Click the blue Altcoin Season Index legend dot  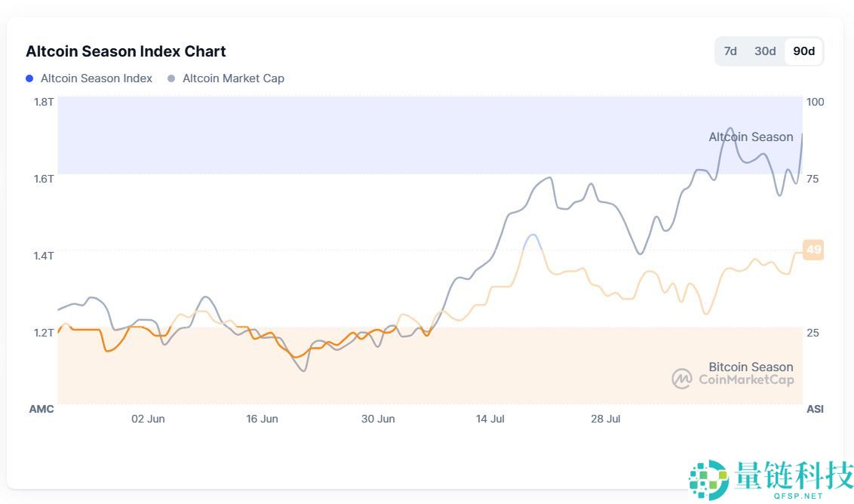(x=29, y=78)
